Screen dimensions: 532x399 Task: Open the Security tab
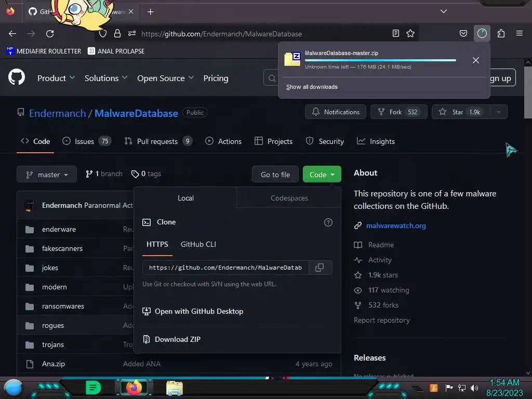325,141
